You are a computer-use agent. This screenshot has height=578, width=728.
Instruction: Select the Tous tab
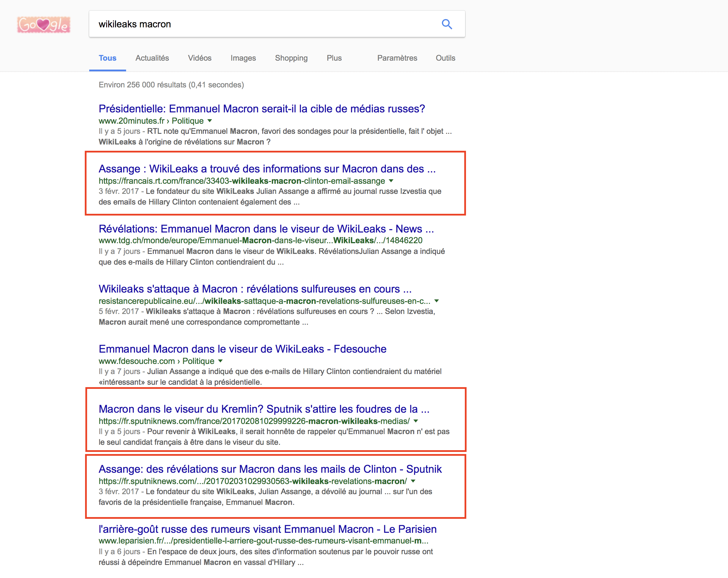107,58
